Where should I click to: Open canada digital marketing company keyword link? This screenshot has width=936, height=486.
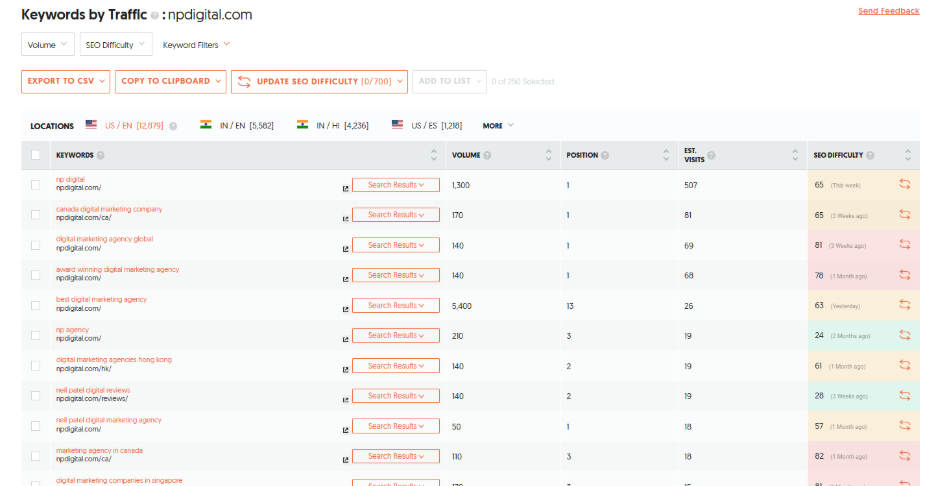pyautogui.click(x=109, y=209)
